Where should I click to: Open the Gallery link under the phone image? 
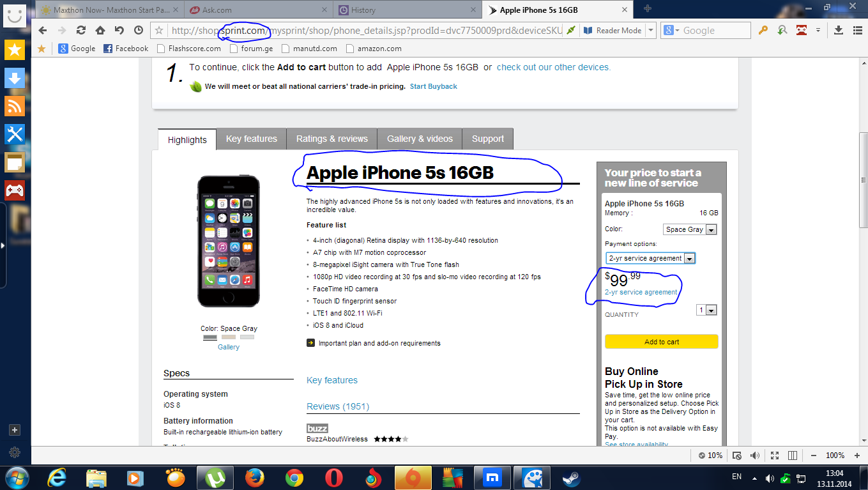coord(229,347)
